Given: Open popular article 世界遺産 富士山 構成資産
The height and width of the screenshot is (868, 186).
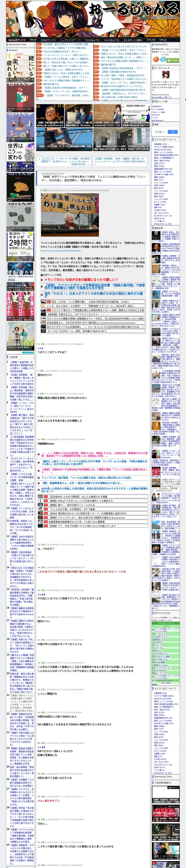Looking at the screenshot, I should 22,393.
